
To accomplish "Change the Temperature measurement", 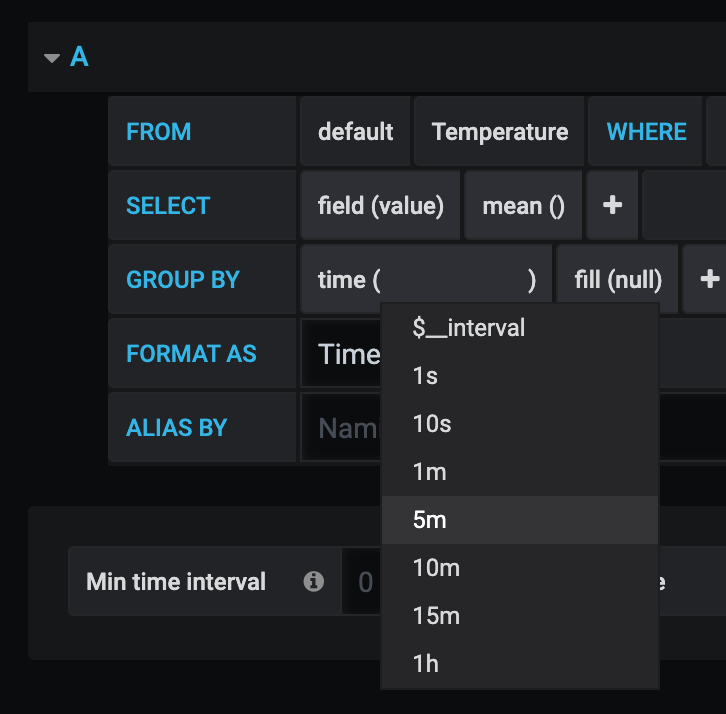I will [499, 132].
